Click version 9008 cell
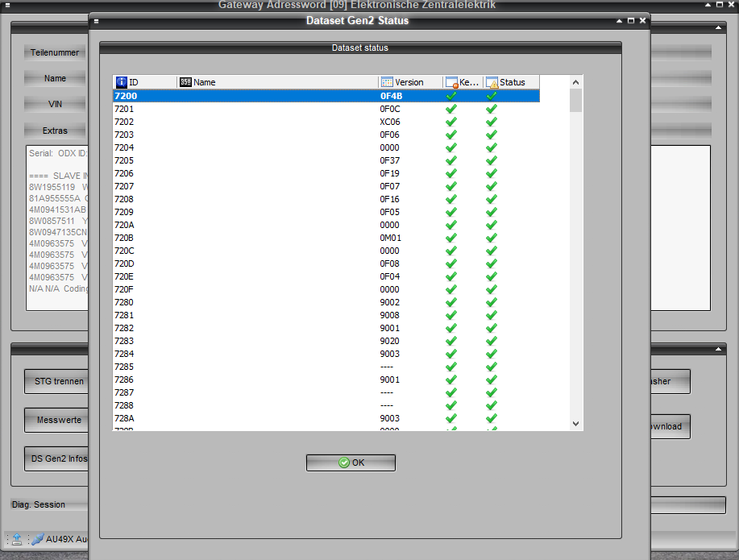The image size is (739, 560). click(x=389, y=315)
